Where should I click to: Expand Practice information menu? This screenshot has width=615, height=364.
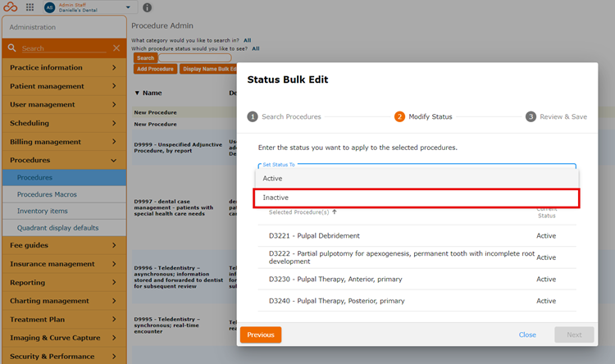pos(64,67)
